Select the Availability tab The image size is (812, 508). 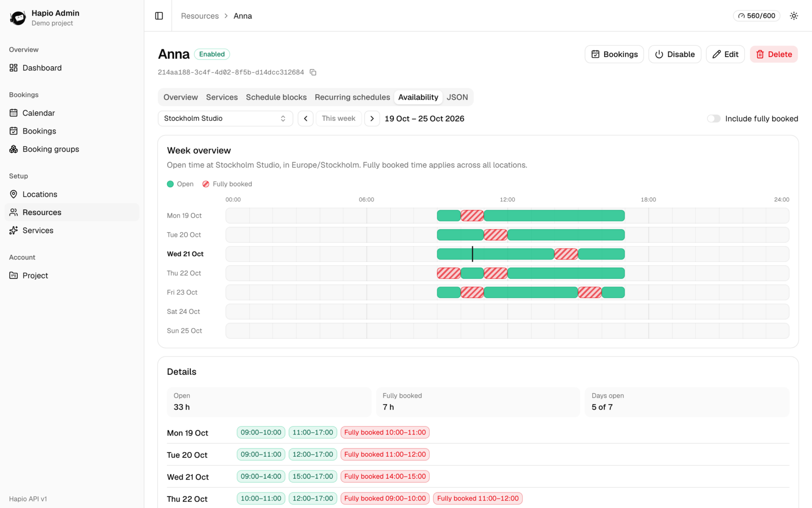click(x=418, y=97)
